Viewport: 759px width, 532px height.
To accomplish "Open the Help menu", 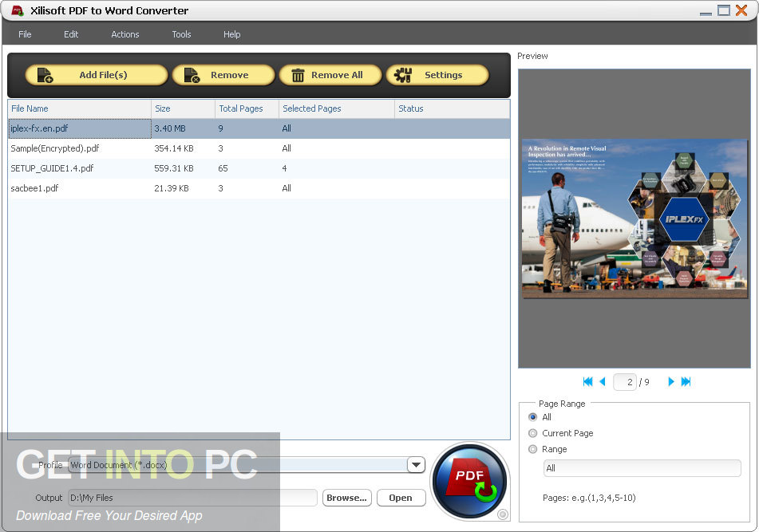I will coord(231,34).
